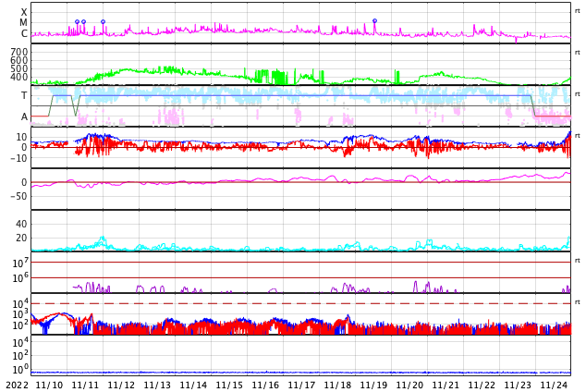Select the 11/24 date label
Viewport: 586px width, 392px height.
pos(554,385)
